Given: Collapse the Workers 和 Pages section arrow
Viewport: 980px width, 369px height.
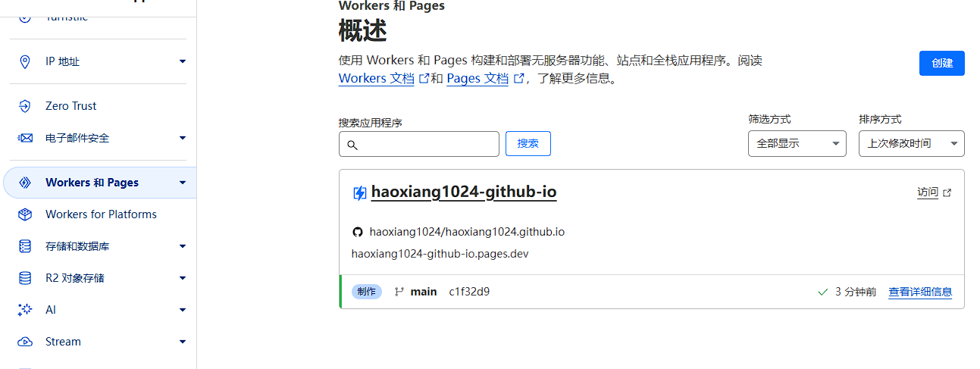Looking at the screenshot, I should (183, 183).
